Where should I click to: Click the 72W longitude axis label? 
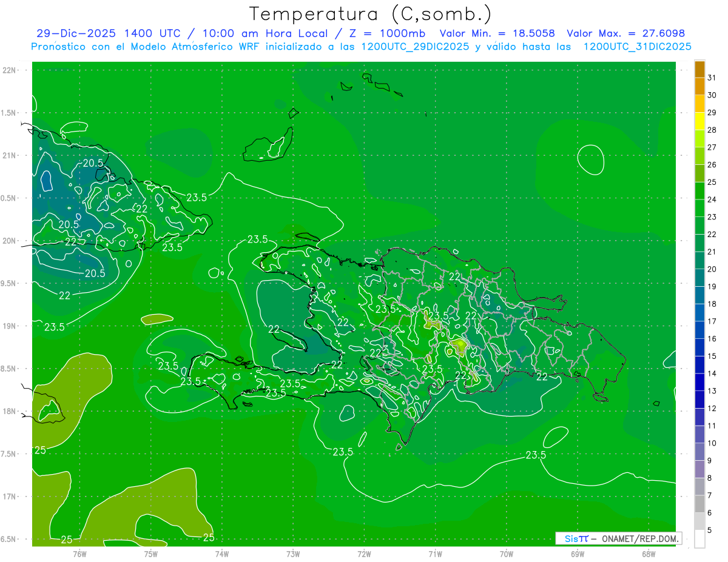364,554
